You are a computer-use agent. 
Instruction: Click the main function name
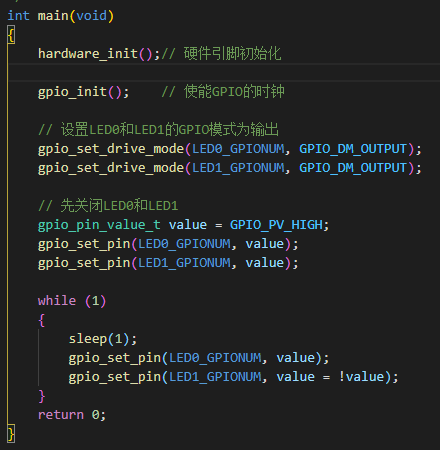[53, 16]
